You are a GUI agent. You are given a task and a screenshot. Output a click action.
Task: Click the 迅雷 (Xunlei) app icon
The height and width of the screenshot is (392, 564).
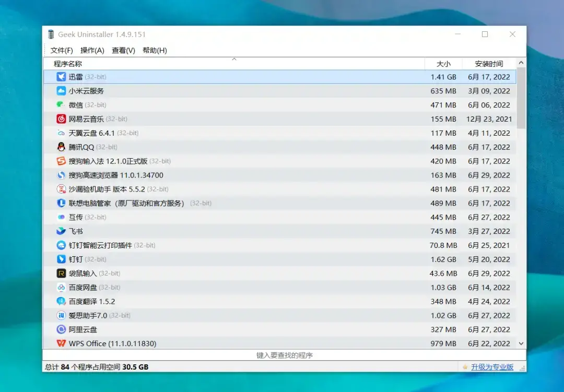(x=61, y=77)
